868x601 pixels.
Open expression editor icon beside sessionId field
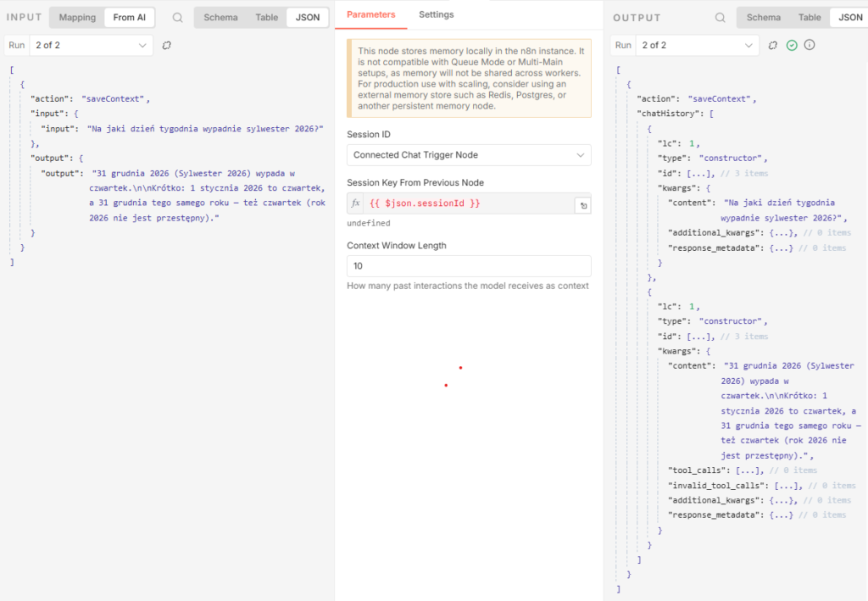click(581, 205)
